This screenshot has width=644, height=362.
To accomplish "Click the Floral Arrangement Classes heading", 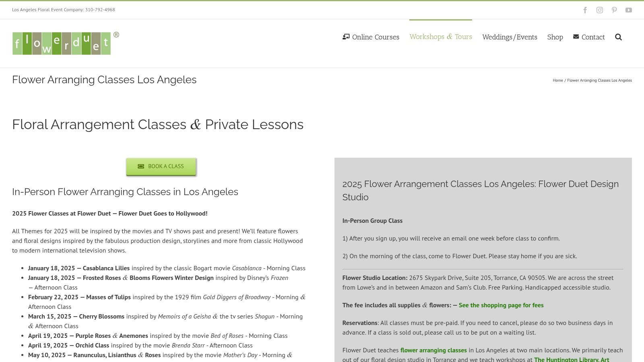I will pos(158,125).
